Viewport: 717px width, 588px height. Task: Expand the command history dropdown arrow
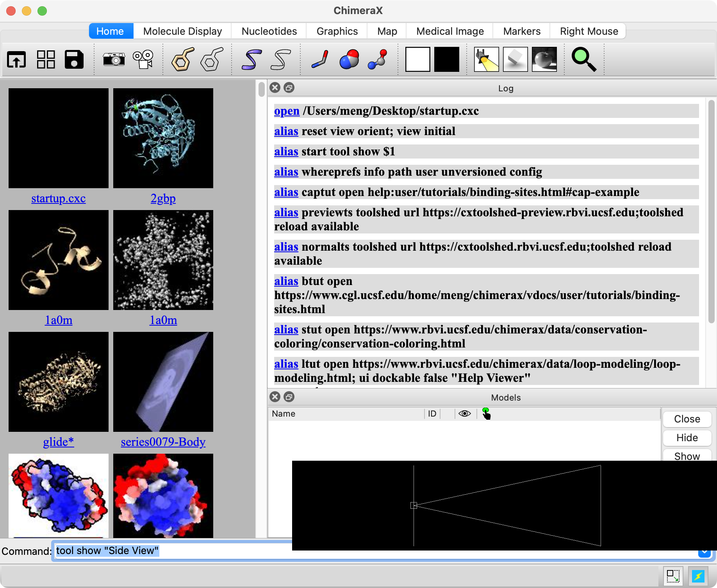click(704, 553)
